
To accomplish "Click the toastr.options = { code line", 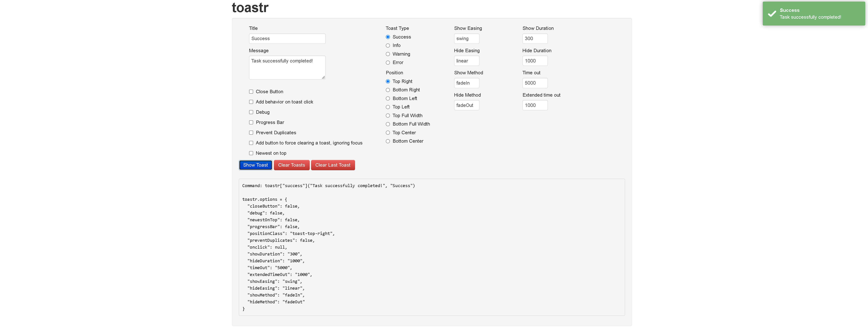I will 265,199.
